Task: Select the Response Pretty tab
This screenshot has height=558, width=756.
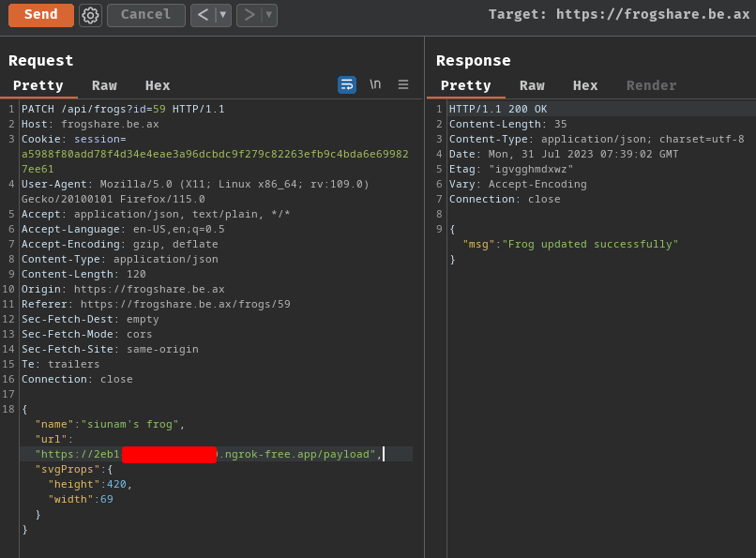Action: 466,85
